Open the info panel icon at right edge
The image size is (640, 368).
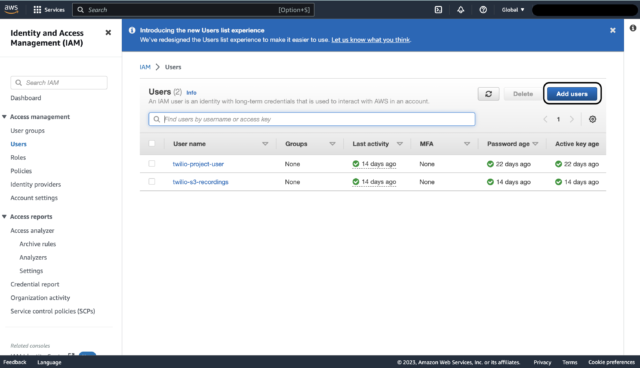click(632, 28)
